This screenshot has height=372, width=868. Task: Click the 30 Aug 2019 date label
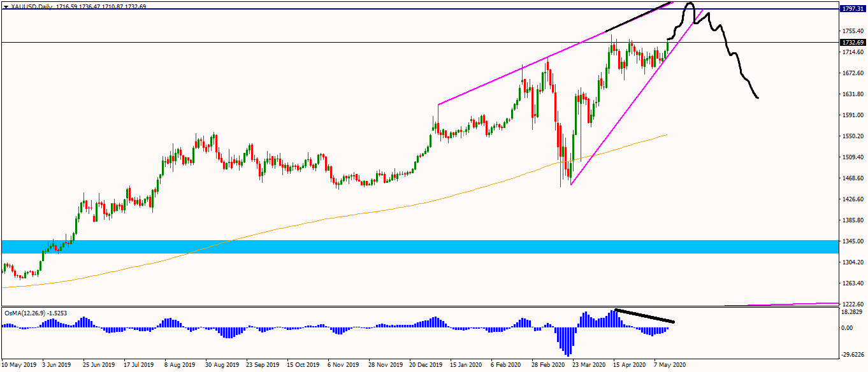coord(221,366)
